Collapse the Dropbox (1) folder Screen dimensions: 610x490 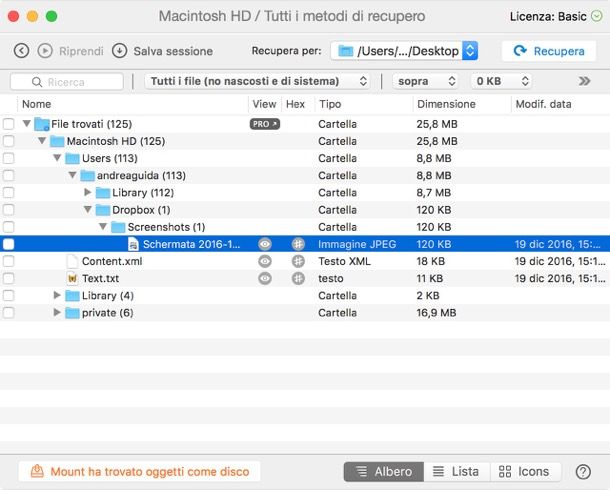pyautogui.click(x=88, y=210)
